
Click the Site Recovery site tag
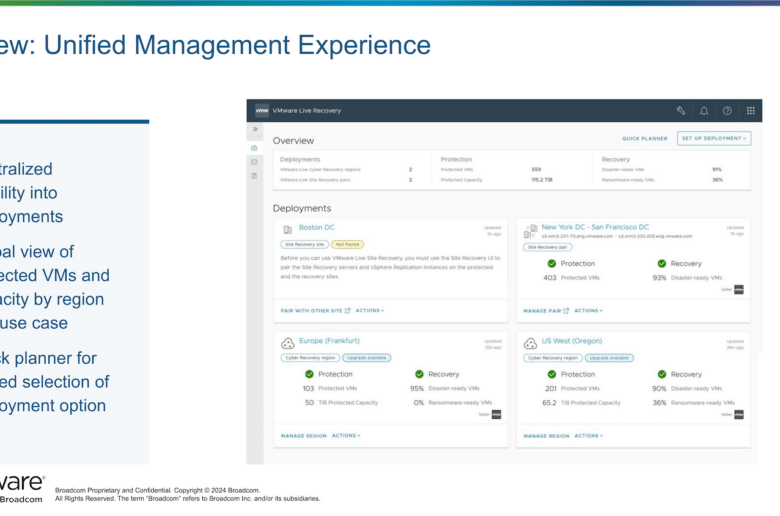[304, 244]
